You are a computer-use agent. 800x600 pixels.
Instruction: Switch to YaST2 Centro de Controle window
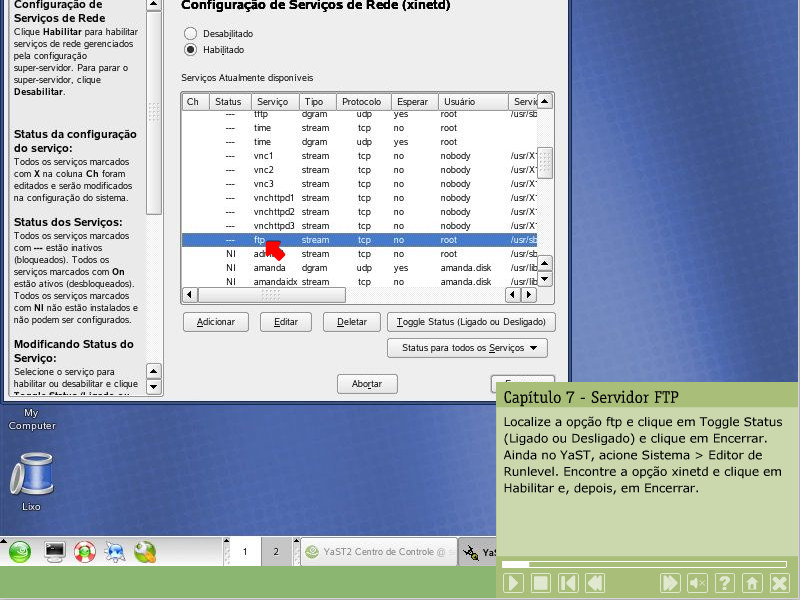[x=377, y=551]
